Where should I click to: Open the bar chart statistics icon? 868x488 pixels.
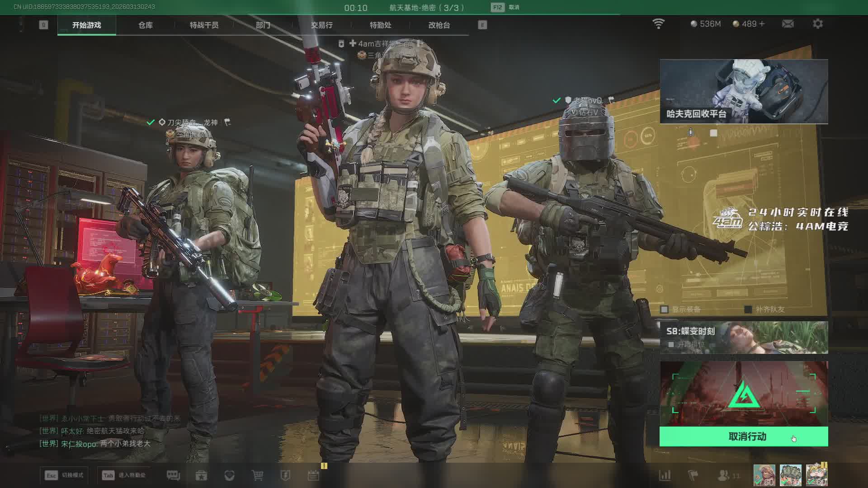665,475
